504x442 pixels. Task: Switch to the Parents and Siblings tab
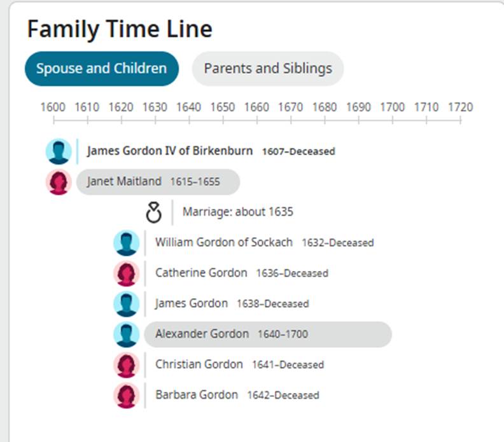[268, 69]
